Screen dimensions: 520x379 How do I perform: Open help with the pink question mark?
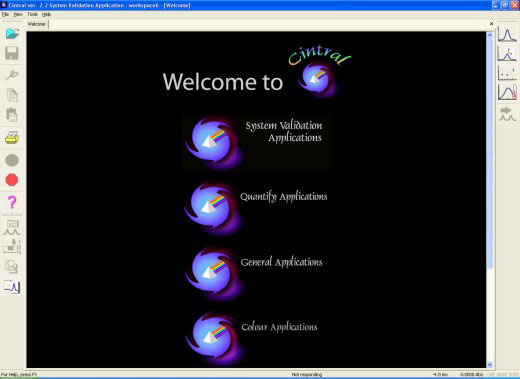(12, 202)
